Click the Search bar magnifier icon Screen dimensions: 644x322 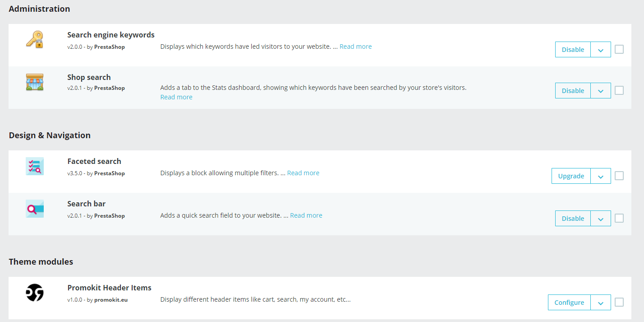pyautogui.click(x=35, y=209)
